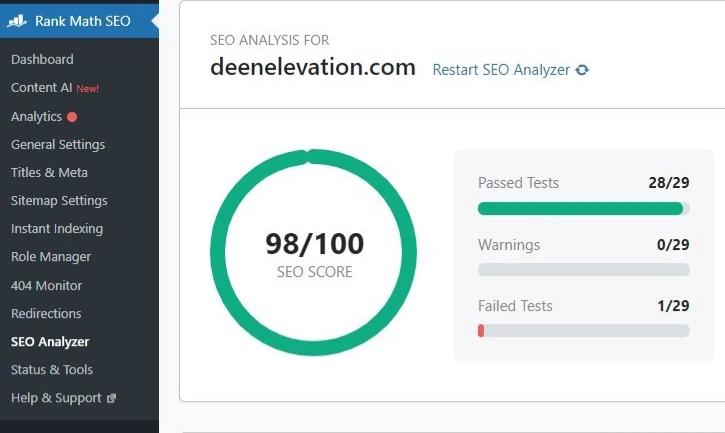Screen dimensions: 725x433
Task: Open General Settings
Action: click(x=58, y=145)
